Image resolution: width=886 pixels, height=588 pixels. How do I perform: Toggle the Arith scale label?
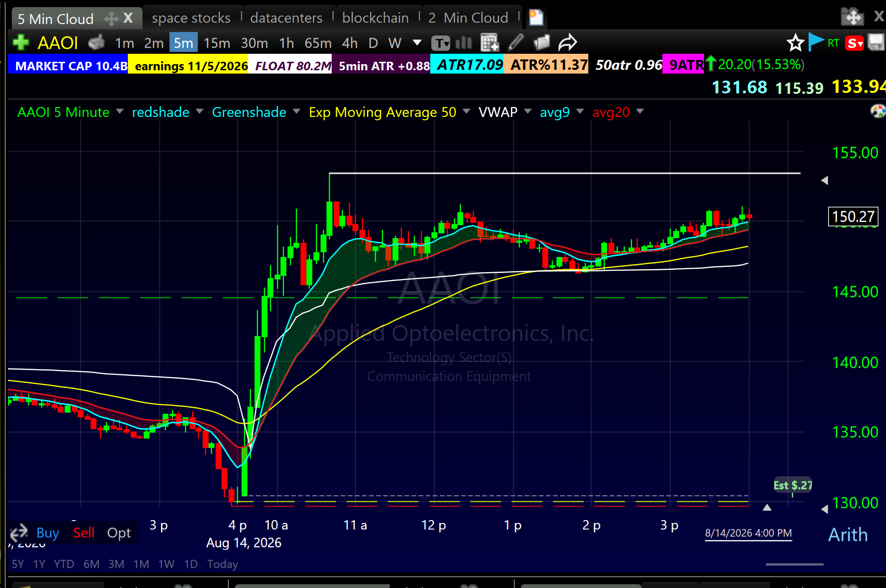pos(848,535)
